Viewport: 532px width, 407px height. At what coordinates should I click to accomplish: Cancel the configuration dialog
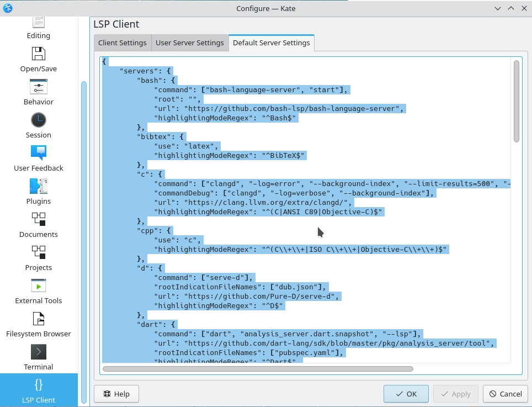(x=506, y=394)
